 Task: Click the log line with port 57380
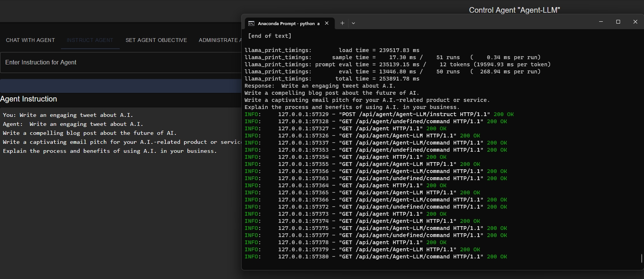376,257
